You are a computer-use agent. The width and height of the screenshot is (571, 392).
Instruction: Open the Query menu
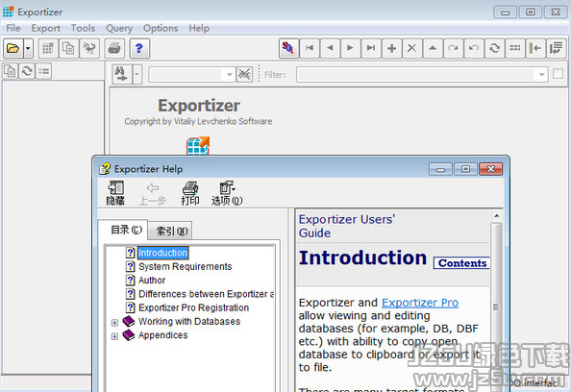(119, 28)
